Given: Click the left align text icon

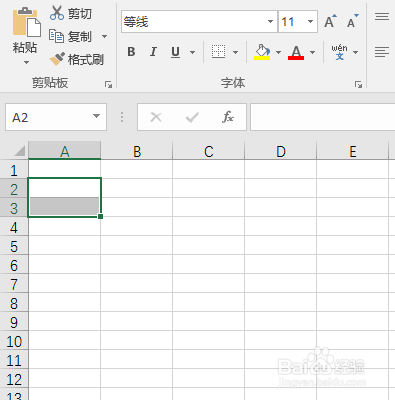Looking at the screenshot, I should (382, 52).
